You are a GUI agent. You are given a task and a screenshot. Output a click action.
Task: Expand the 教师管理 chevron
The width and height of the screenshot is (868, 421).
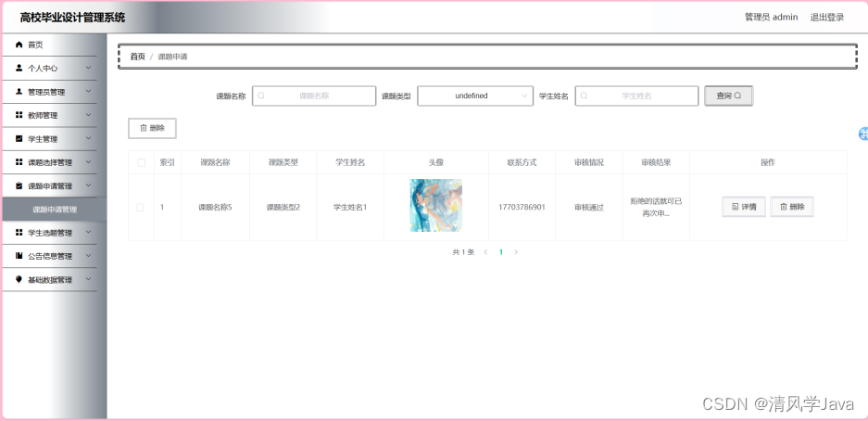(x=88, y=115)
